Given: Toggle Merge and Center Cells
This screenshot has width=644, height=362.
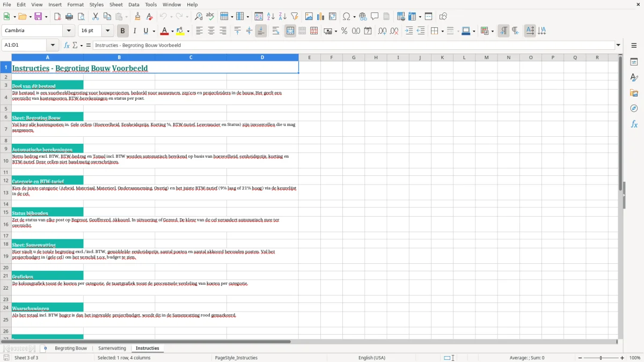Looking at the screenshot, I should (x=290, y=31).
